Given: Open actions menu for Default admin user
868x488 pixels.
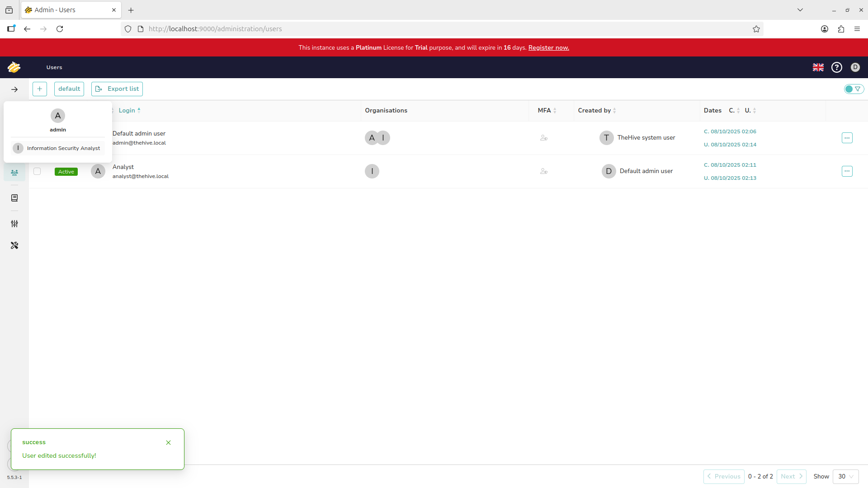Looking at the screenshot, I should [847, 138].
